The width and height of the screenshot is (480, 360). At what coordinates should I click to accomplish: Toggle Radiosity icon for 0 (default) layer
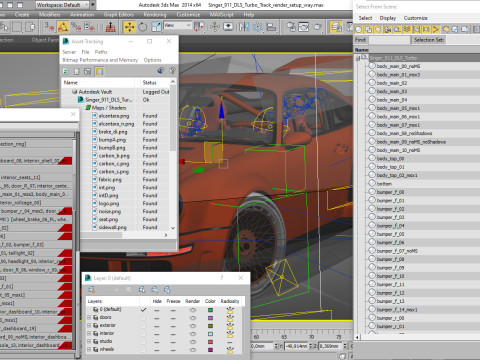(230, 310)
